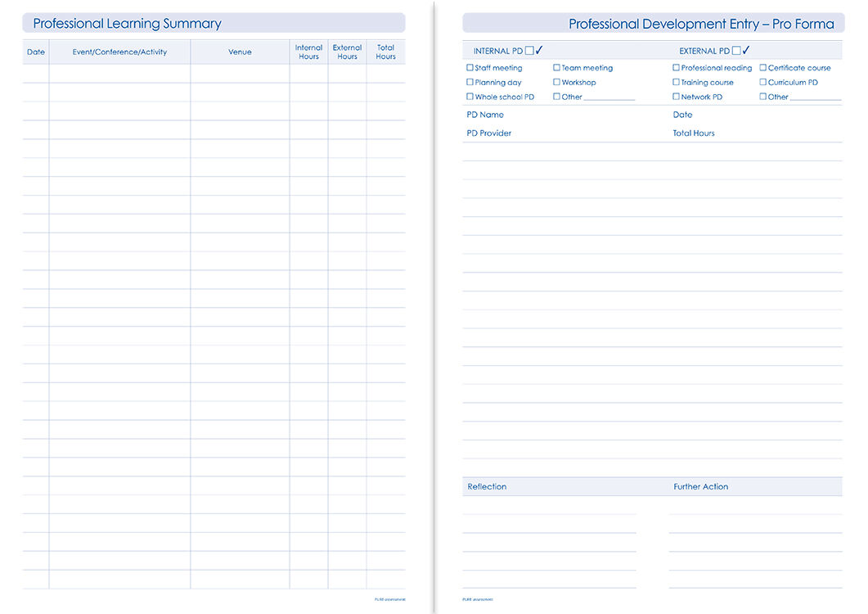Select the Training course checkbox
The height and width of the screenshot is (614, 868).
[x=676, y=82]
